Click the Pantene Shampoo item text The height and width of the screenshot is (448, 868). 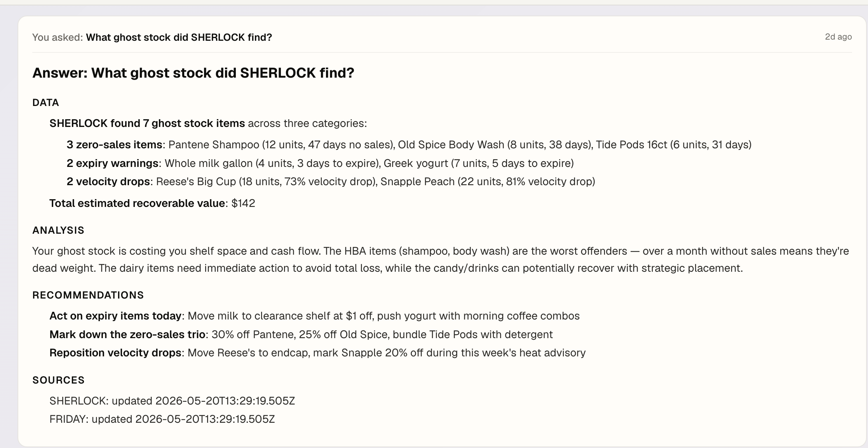pyautogui.click(x=214, y=145)
